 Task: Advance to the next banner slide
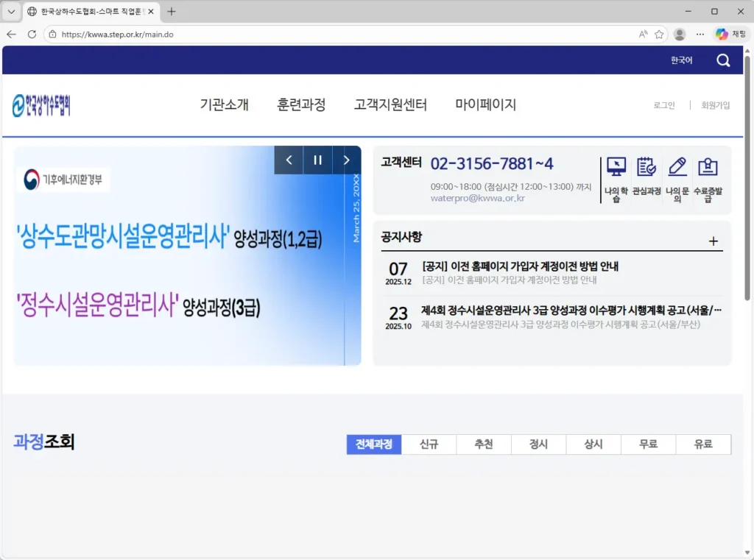coord(346,159)
